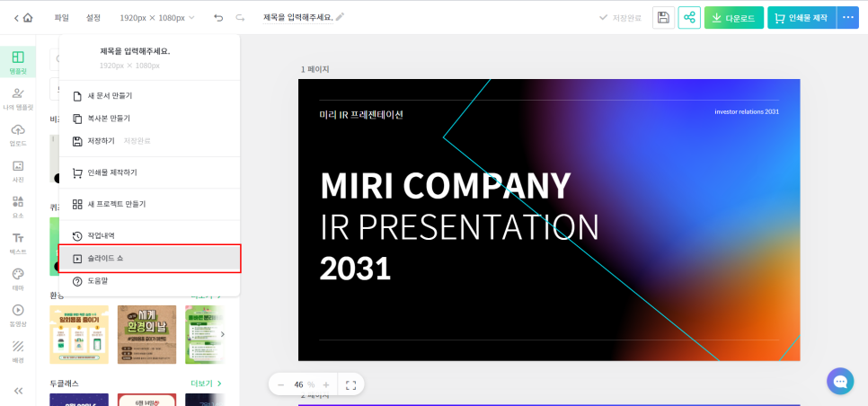Click the pencil edit icon beside title

tap(340, 17)
